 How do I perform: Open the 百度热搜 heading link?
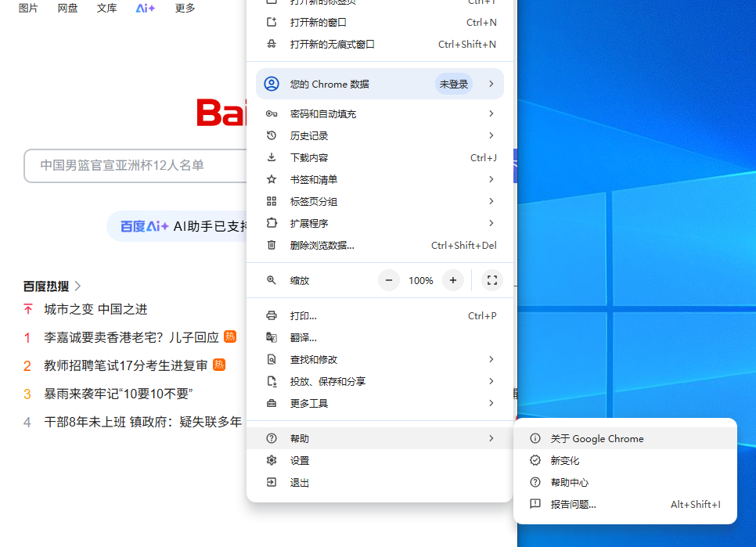52,286
